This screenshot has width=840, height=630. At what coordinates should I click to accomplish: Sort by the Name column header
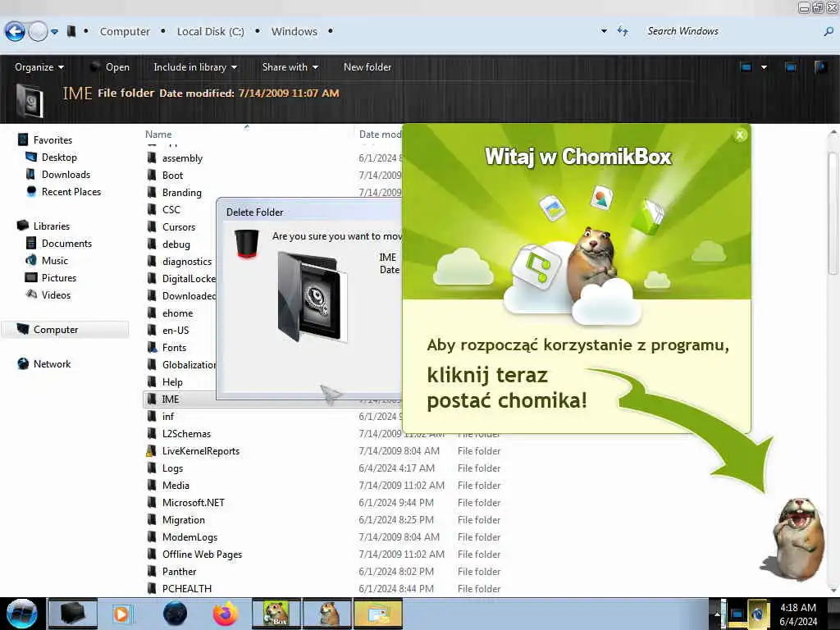pos(158,135)
